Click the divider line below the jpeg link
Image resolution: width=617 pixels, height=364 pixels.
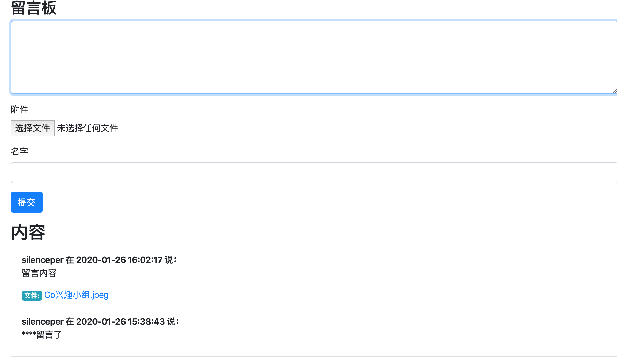312,308
